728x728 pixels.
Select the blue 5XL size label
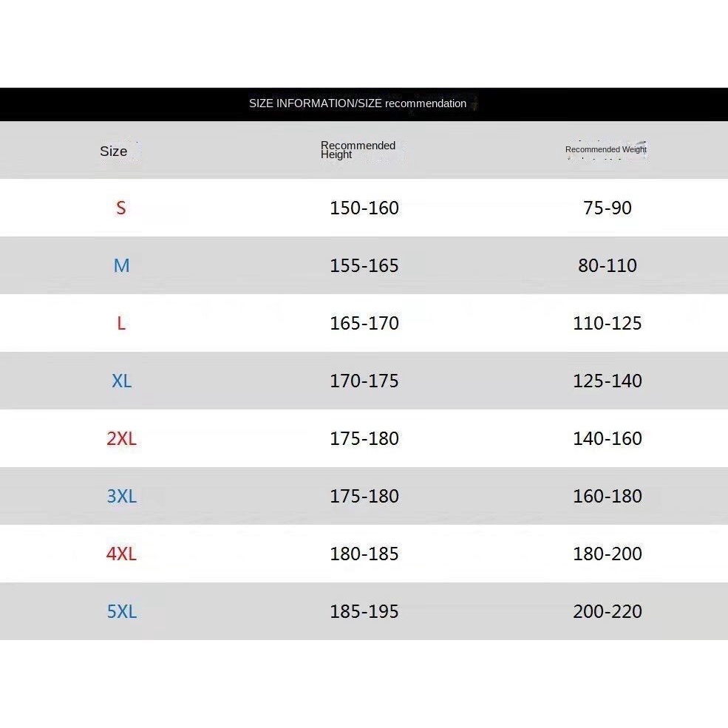pos(121,611)
